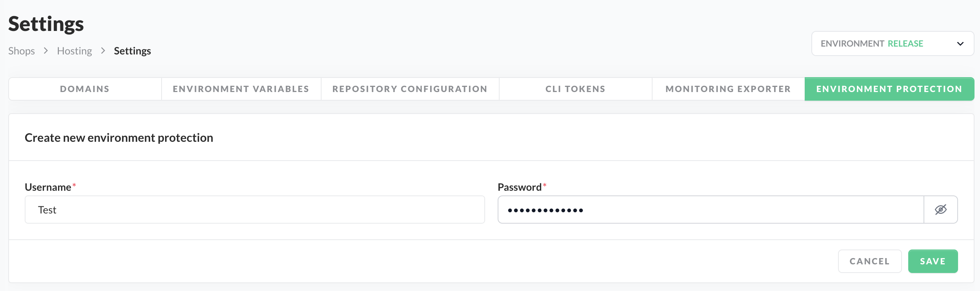Click the Create new environment protection title
This screenshot has width=980, height=291.
click(119, 137)
